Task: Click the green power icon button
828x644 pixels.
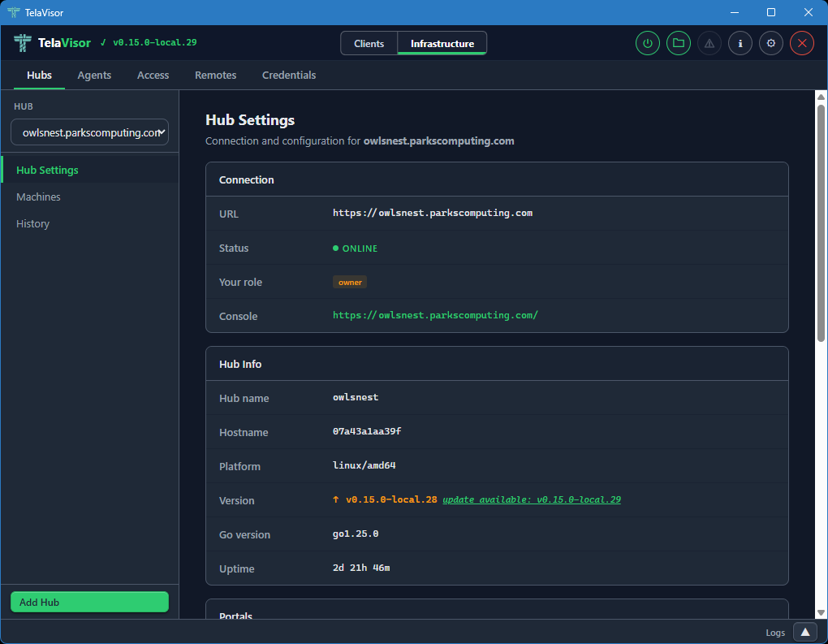Action: coord(648,43)
